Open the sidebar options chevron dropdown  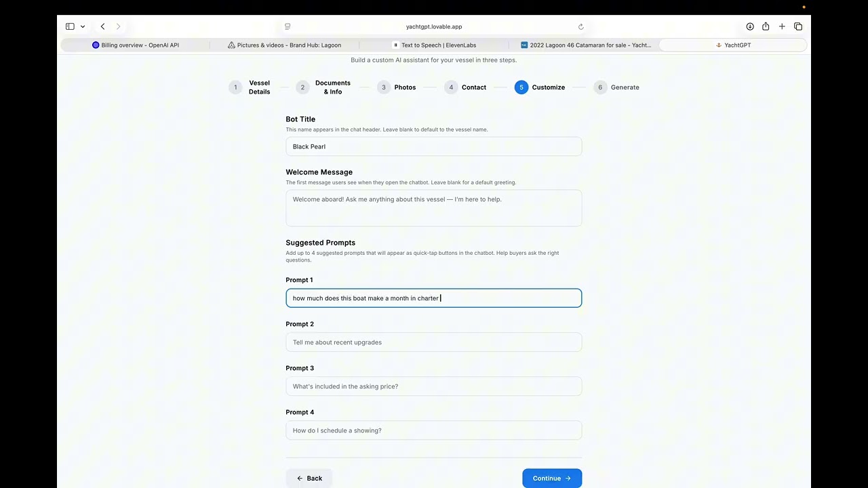click(83, 26)
